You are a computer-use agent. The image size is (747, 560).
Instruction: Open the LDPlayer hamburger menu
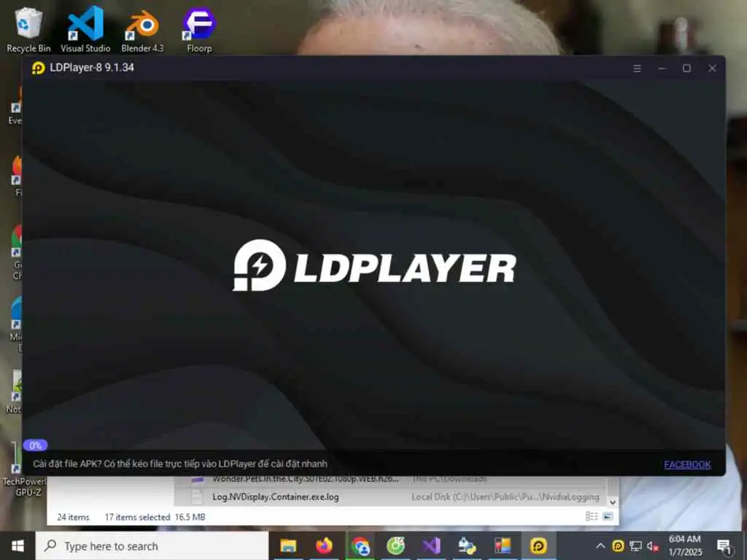coord(637,69)
